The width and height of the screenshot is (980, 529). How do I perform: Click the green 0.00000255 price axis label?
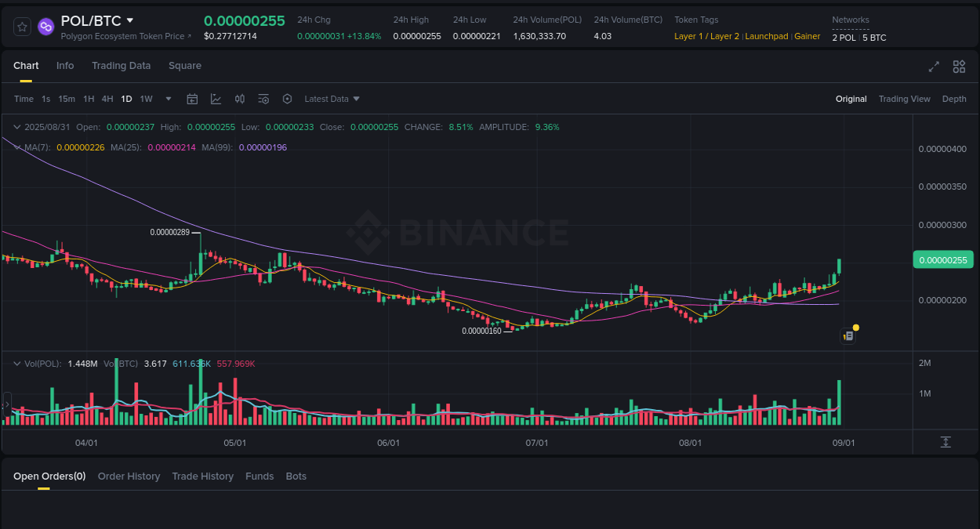943,260
